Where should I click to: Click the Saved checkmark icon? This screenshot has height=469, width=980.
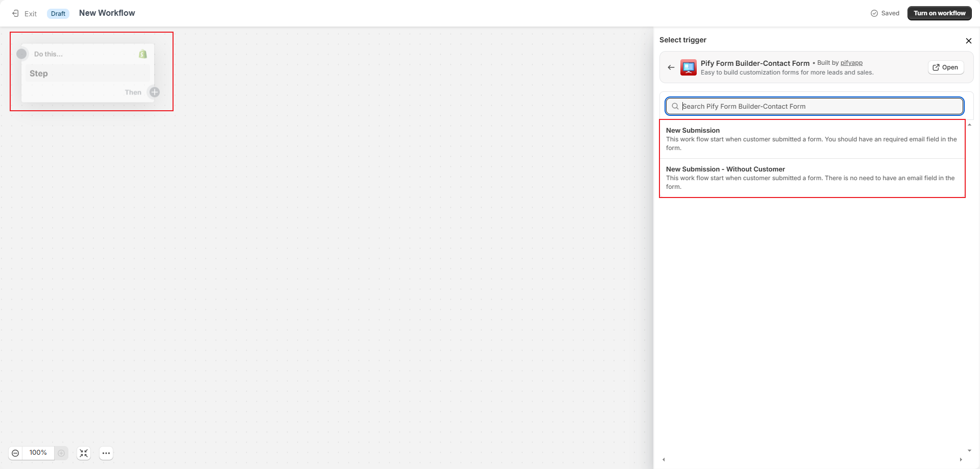click(874, 13)
